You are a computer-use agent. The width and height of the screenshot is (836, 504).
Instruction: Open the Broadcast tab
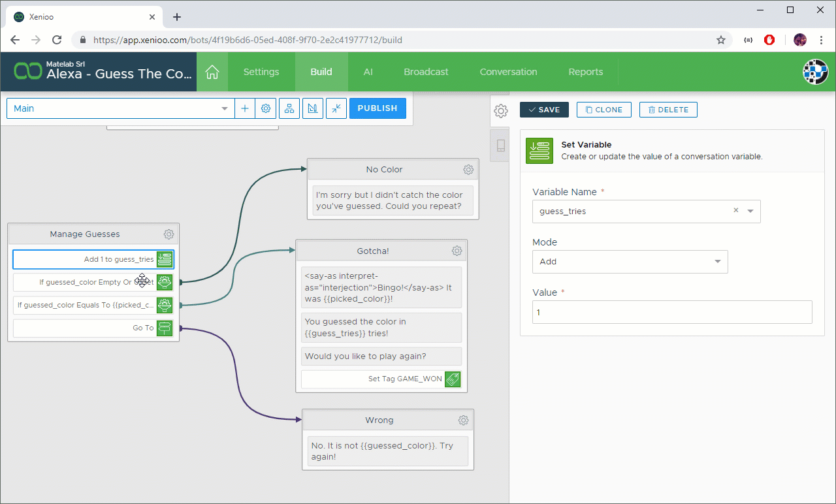(x=426, y=72)
